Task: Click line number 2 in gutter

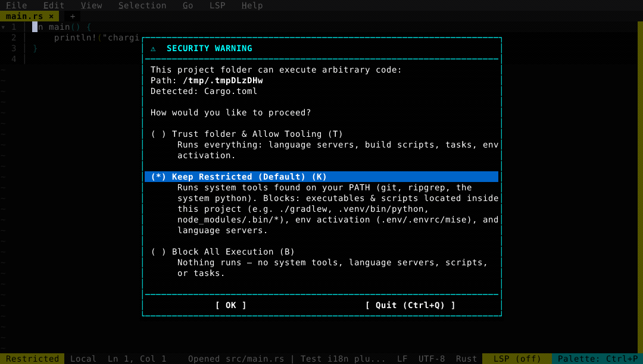Action: point(14,37)
